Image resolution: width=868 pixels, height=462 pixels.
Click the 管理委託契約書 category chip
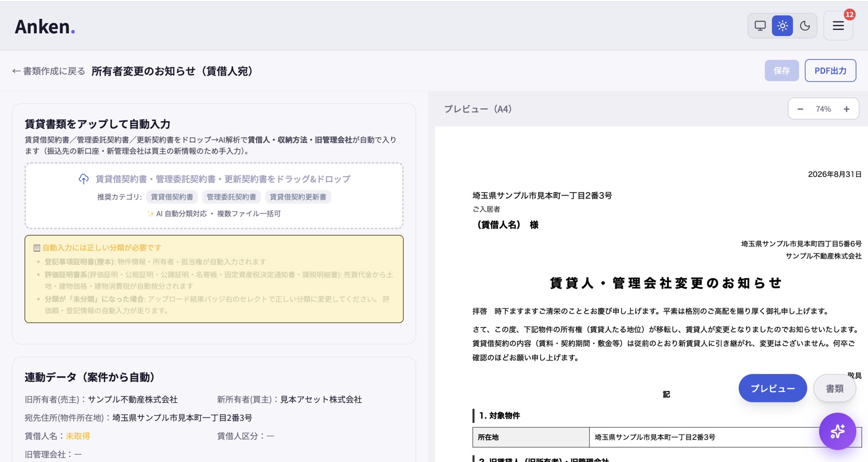[x=231, y=197]
